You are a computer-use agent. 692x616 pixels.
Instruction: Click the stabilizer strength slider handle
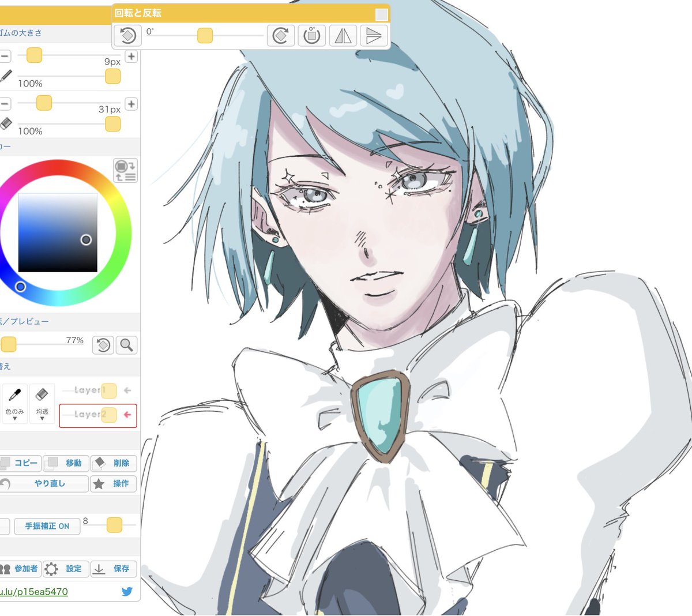[x=115, y=525]
